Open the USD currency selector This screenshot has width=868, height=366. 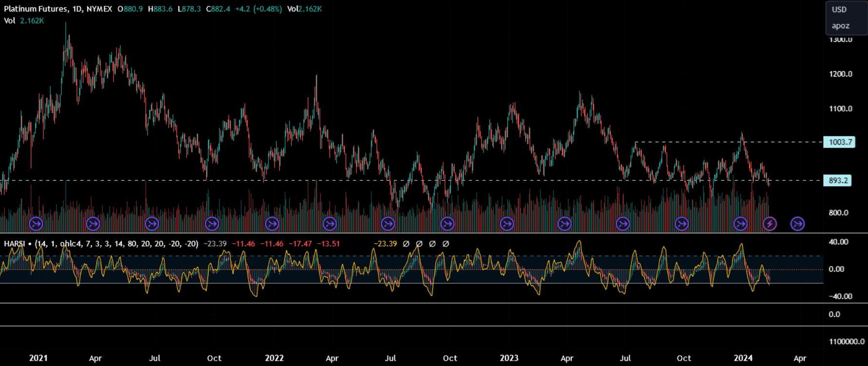[x=839, y=10]
